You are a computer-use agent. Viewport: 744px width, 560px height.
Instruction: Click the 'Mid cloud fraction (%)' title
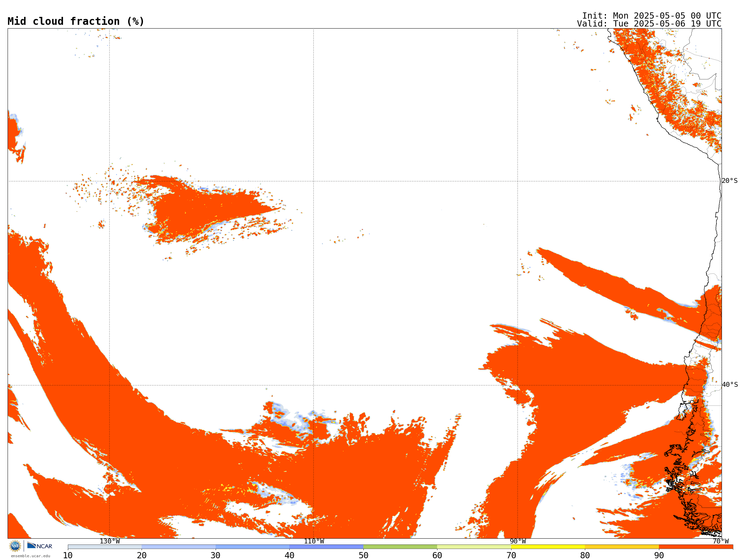point(76,21)
